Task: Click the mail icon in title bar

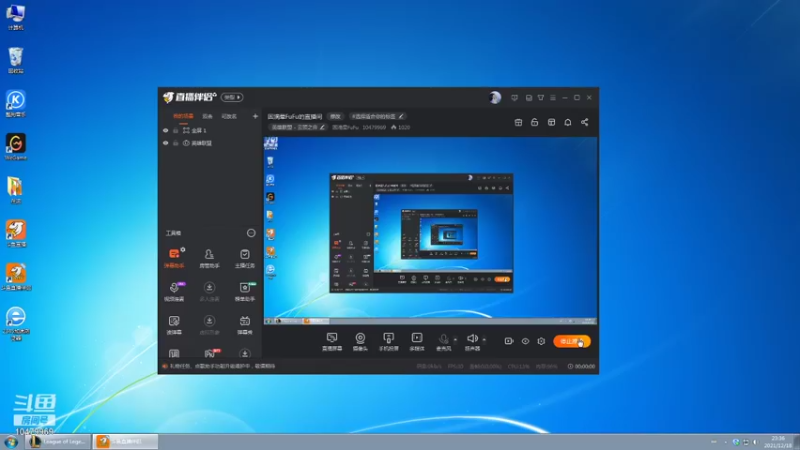Action: (529, 97)
